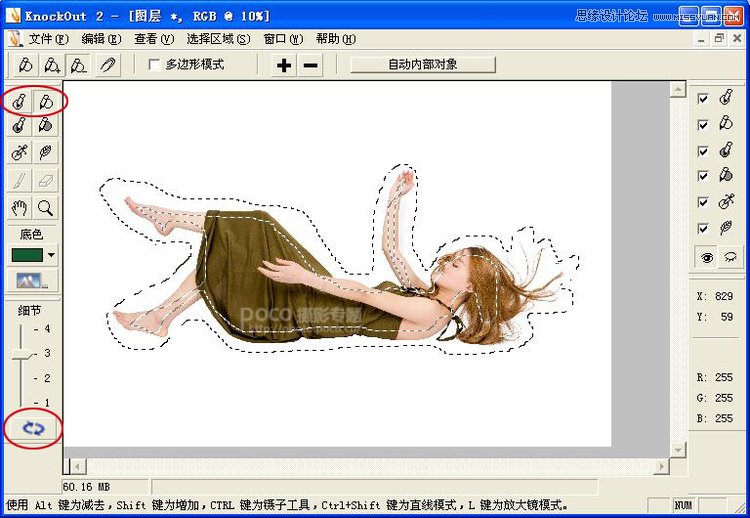This screenshot has height=518, width=750.
Task: Open the 查看 menu
Action: pos(154,39)
